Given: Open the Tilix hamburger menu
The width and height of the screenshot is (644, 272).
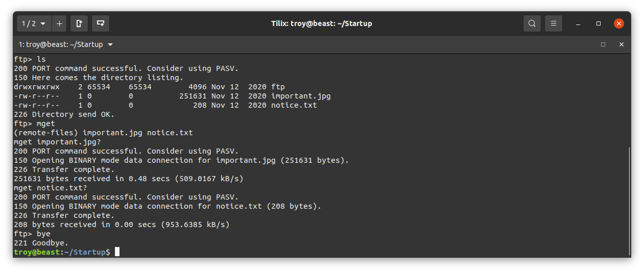Looking at the screenshot, I should (x=554, y=23).
